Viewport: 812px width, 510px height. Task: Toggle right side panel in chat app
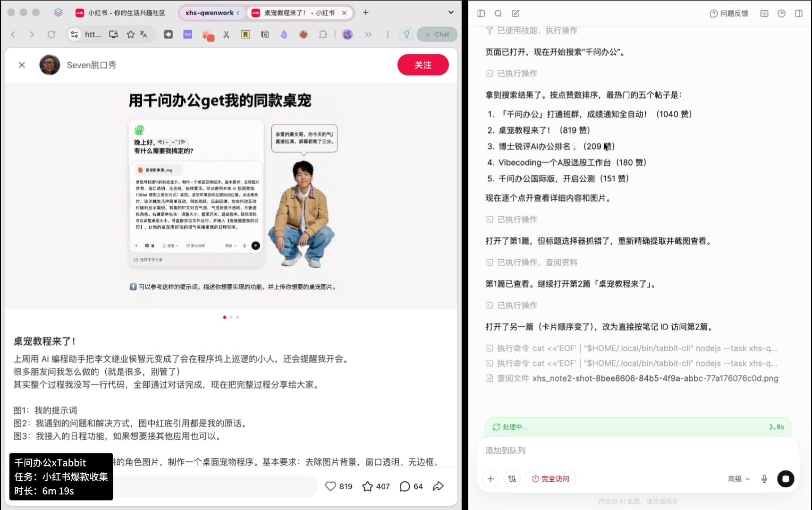pyautogui.click(x=799, y=14)
